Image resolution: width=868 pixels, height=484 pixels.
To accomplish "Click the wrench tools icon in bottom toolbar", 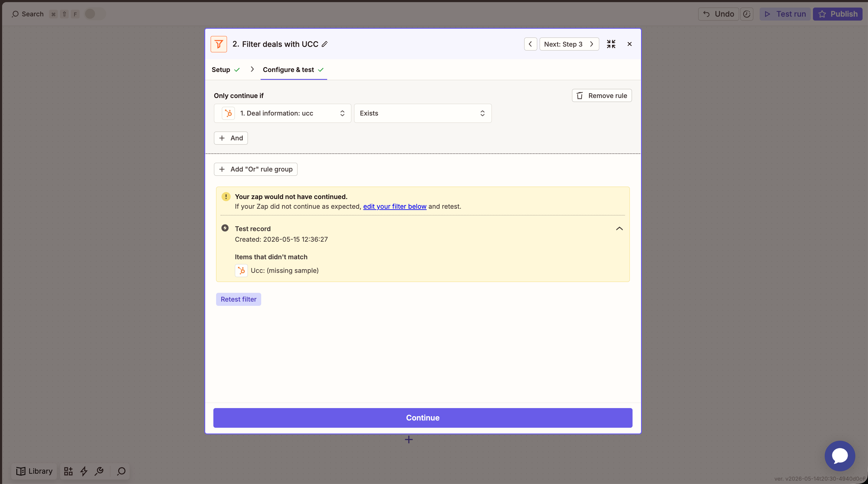I will click(x=99, y=471).
